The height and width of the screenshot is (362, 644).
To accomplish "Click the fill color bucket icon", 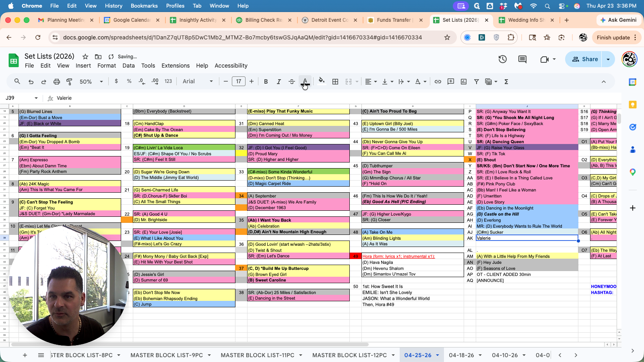I will pyautogui.click(x=321, y=81).
